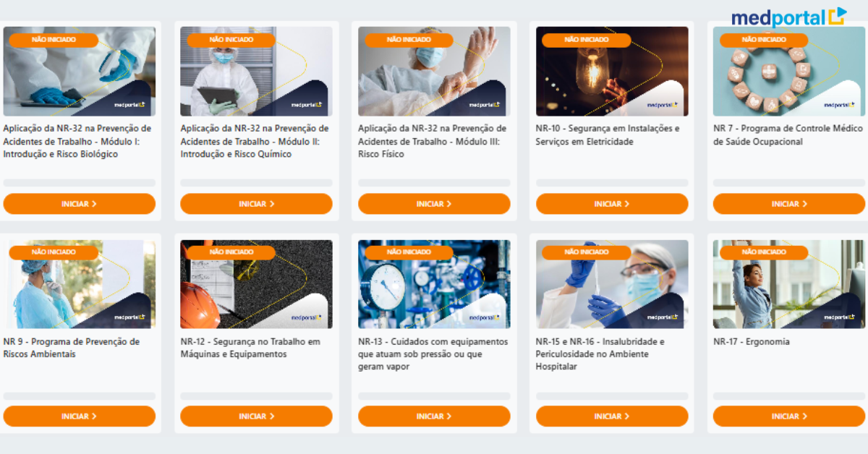Click Iniciar under NR-13 pressure equipment course

point(434,416)
